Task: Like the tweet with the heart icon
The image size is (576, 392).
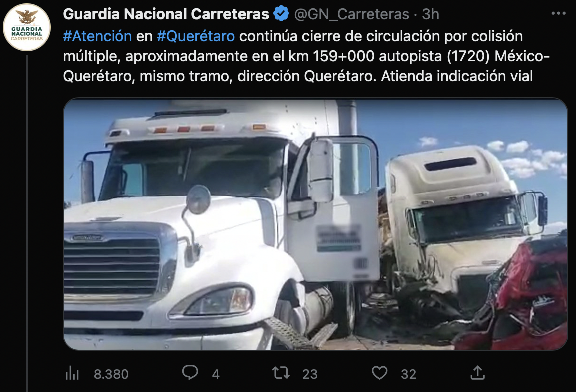Action: (x=379, y=373)
